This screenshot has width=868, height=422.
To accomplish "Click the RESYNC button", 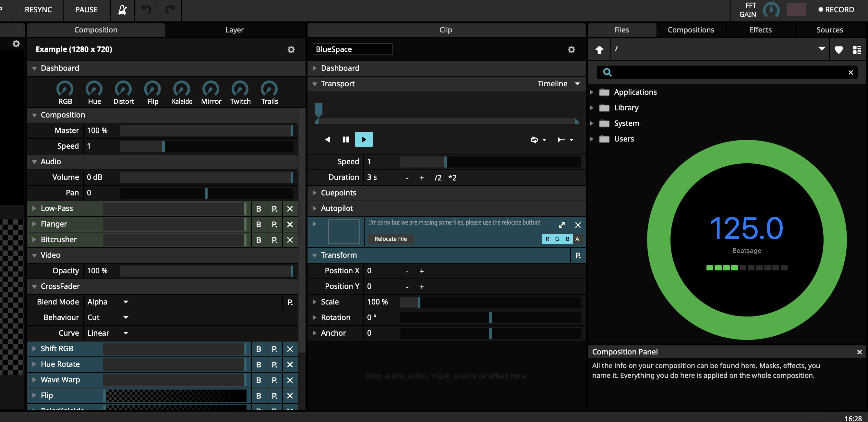I will point(38,10).
